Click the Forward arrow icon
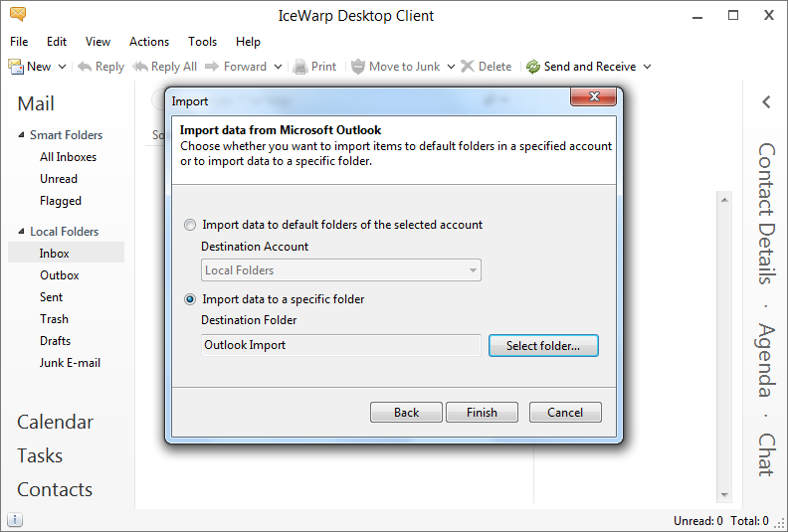This screenshot has width=788, height=532. coord(212,67)
